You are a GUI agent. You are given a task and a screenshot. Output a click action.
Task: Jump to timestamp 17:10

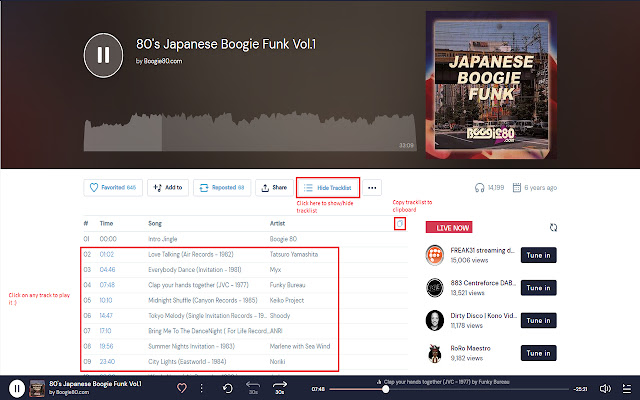click(x=105, y=331)
